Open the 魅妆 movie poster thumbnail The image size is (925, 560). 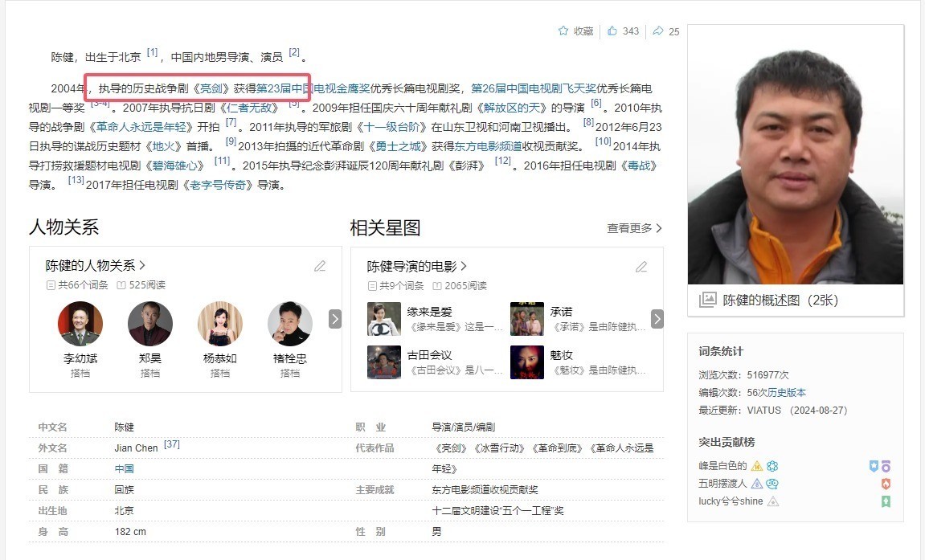527,362
